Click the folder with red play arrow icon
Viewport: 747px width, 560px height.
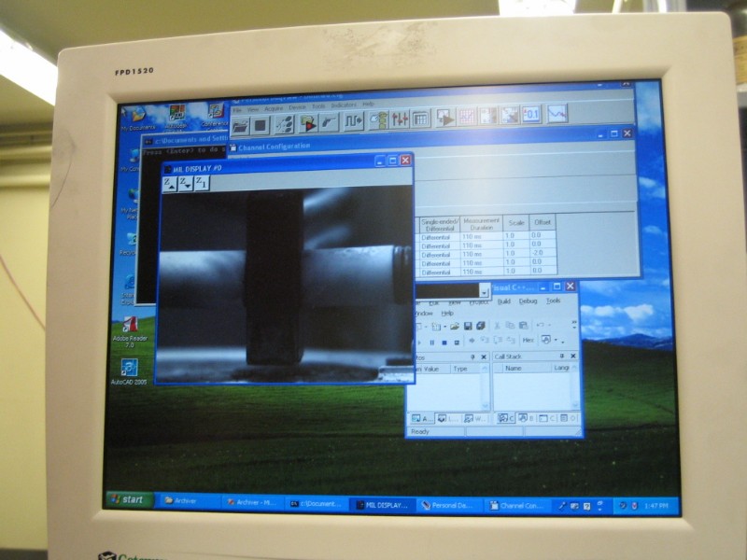[308, 123]
